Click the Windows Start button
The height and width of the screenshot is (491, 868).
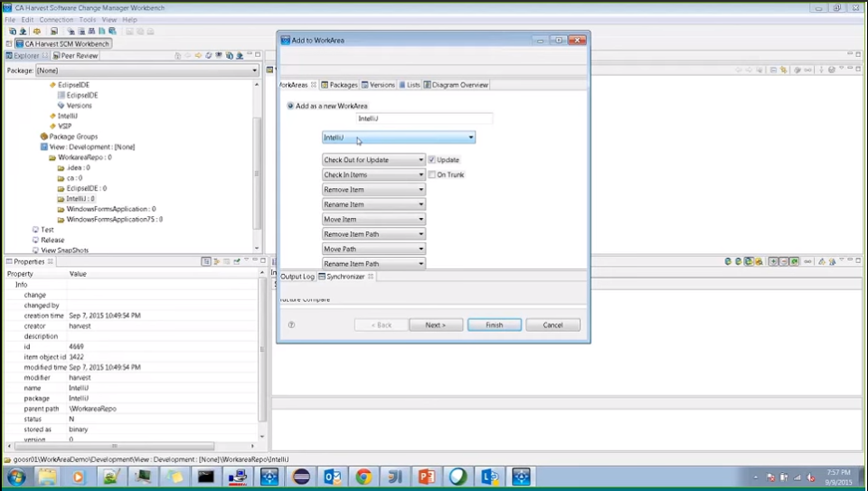pos(16,477)
